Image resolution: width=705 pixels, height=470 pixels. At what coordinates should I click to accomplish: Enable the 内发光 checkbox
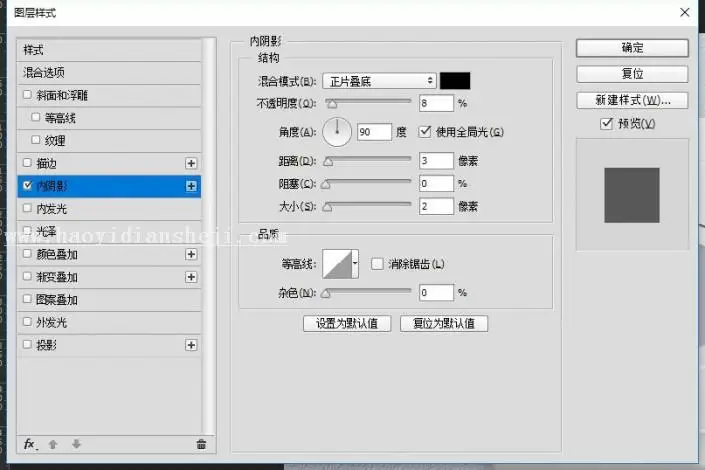pyautogui.click(x=27, y=208)
